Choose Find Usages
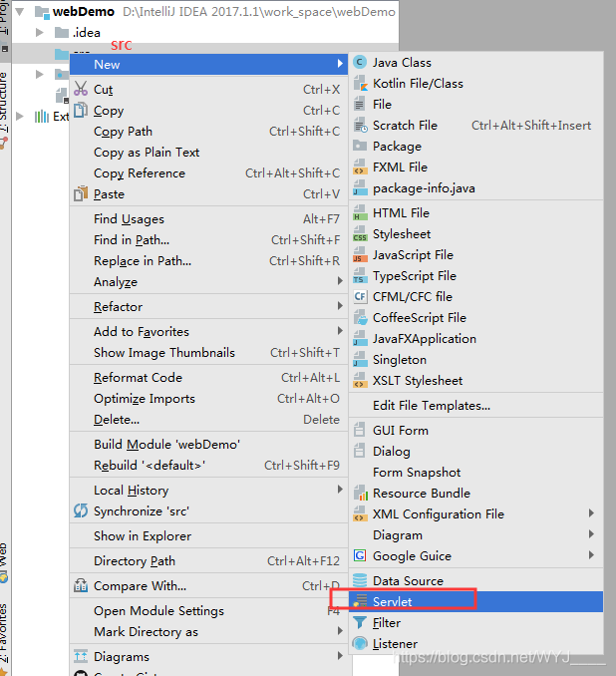The width and height of the screenshot is (616, 676). pyautogui.click(x=208, y=219)
